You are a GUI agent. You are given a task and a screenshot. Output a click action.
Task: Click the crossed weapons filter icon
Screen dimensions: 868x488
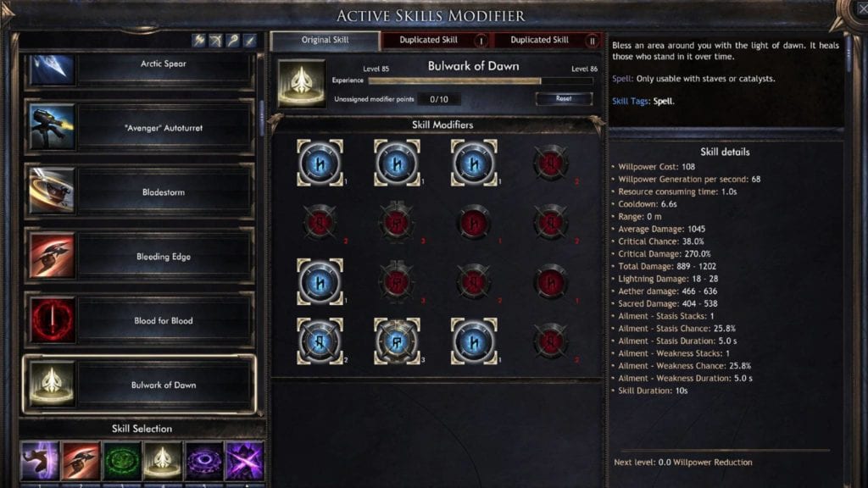[216, 40]
